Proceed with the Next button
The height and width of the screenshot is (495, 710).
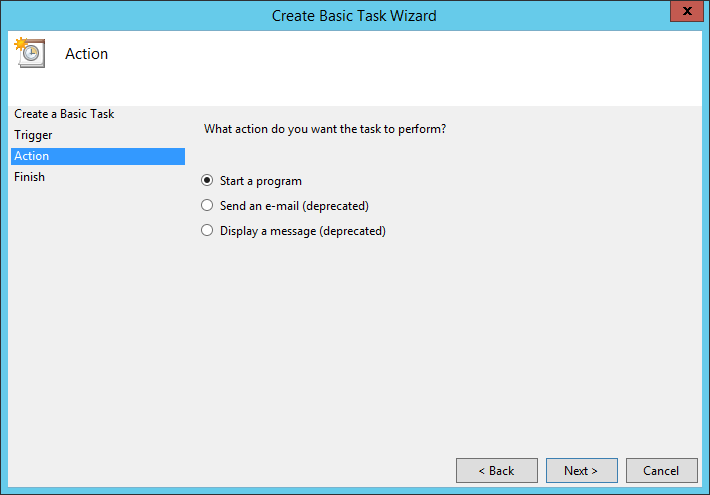tap(581, 471)
